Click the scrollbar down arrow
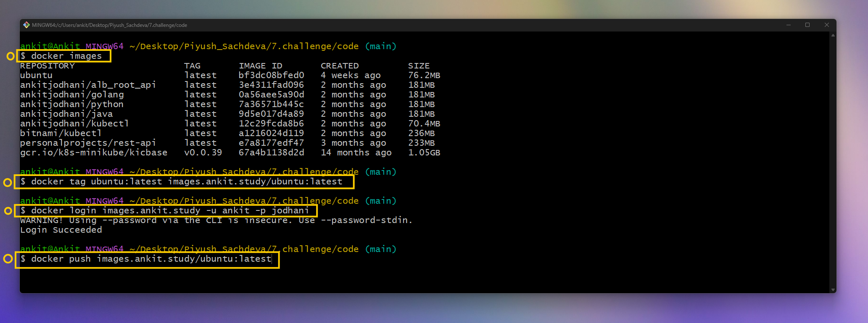 (833, 290)
